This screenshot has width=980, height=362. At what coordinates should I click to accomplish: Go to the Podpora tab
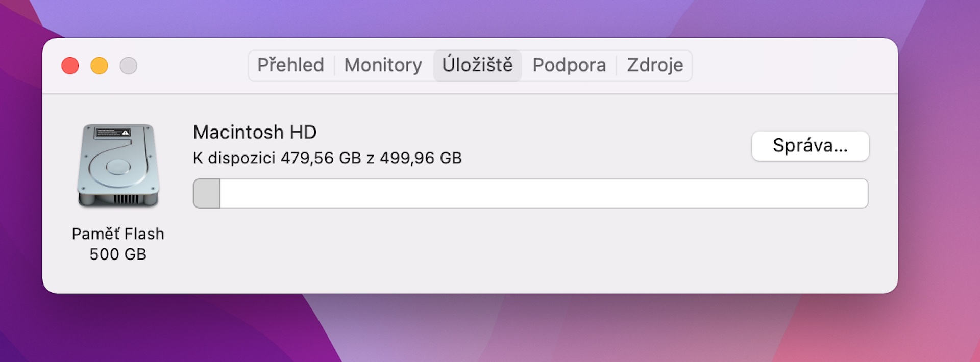[569, 65]
